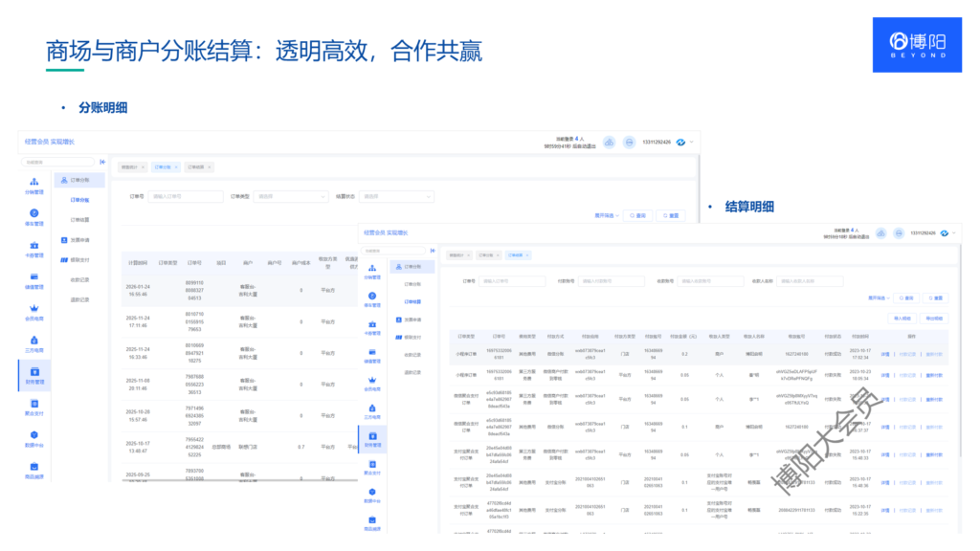Open 分销管理 icon in 分账明细 window sidebar
Screen dimensions: 980x551
point(33,182)
